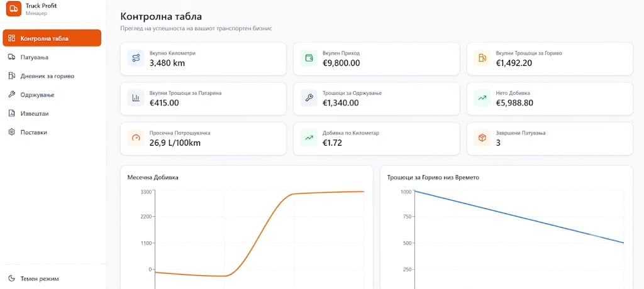This screenshot has width=644, height=289.
Task: Select the €9,800.00 revenue value
Action: tap(341, 63)
